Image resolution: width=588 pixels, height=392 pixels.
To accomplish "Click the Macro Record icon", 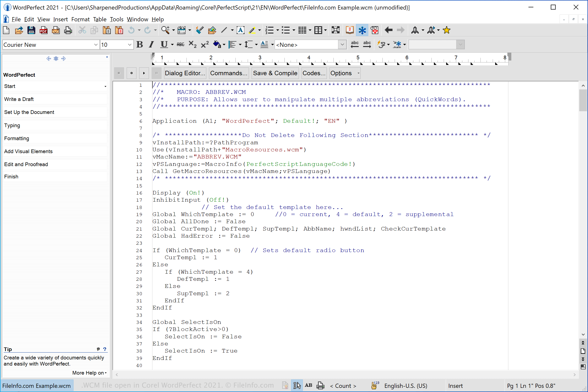I will [x=375, y=30].
